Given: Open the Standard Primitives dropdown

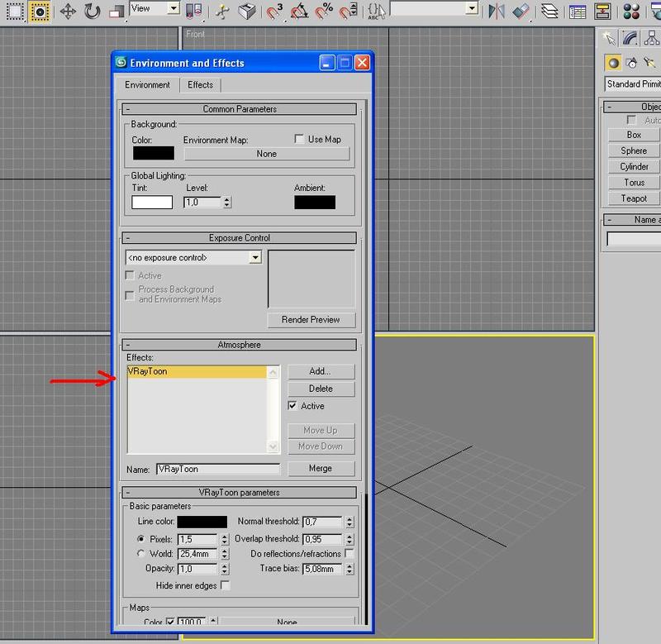Looking at the screenshot, I should pos(633,84).
